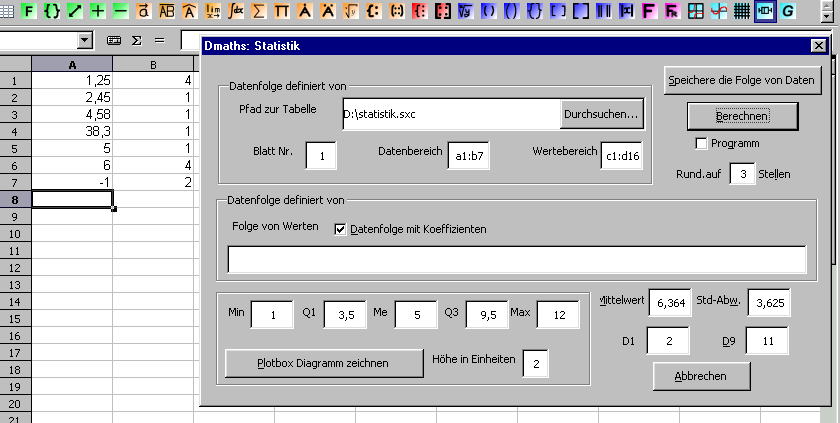The width and height of the screenshot is (840, 423).
Task: Click Durchsuchen to browse for file
Action: [x=601, y=115]
